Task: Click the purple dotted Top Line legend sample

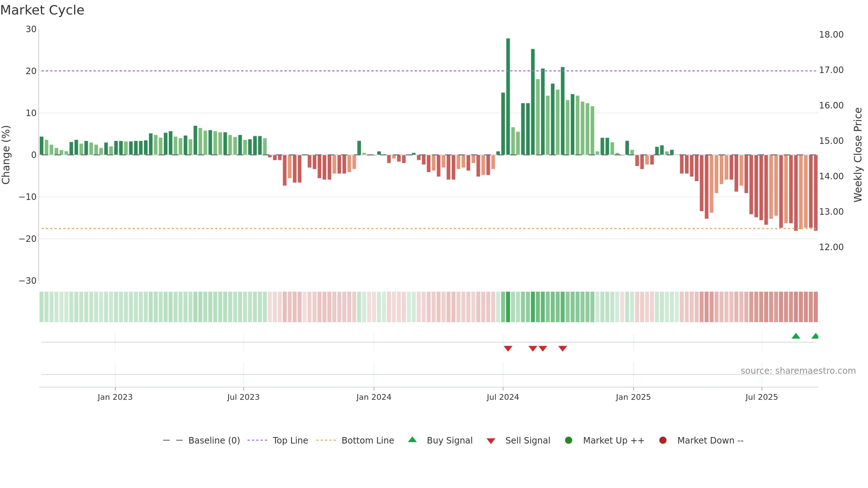Action: [x=257, y=440]
